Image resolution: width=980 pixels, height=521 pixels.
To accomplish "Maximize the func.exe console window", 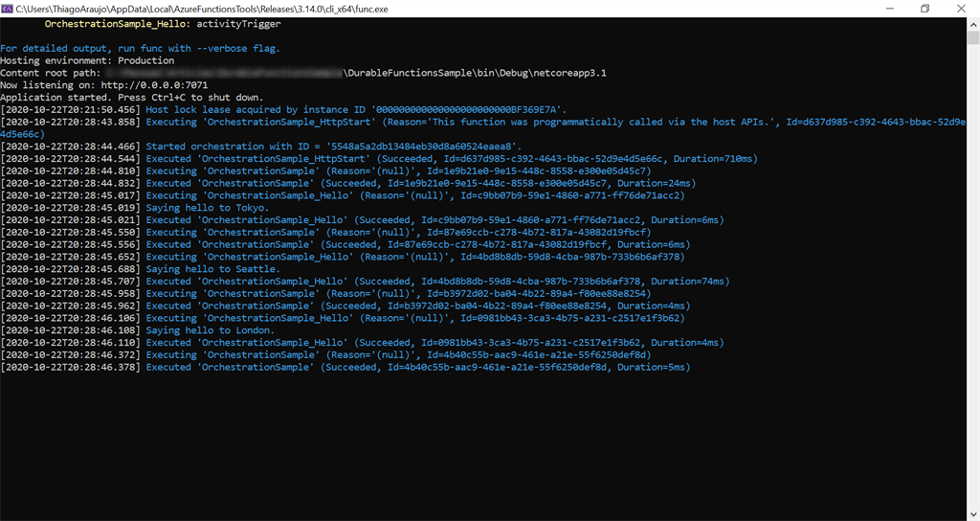I will tap(925, 8).
